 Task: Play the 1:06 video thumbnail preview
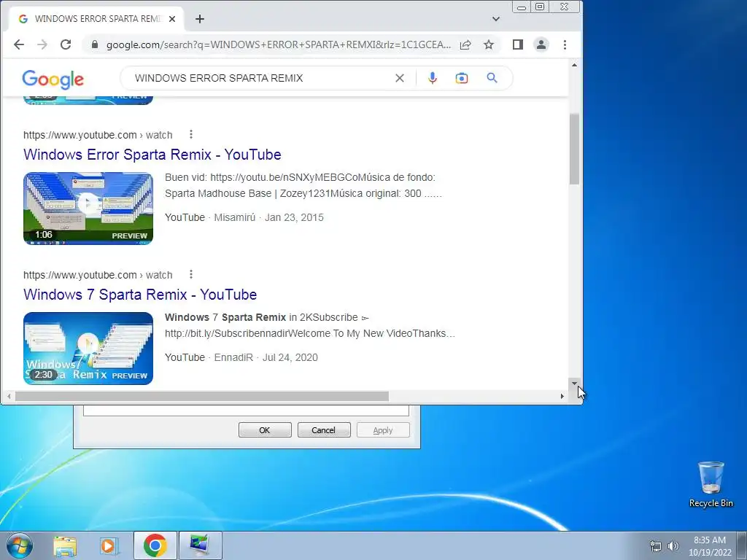(x=88, y=209)
